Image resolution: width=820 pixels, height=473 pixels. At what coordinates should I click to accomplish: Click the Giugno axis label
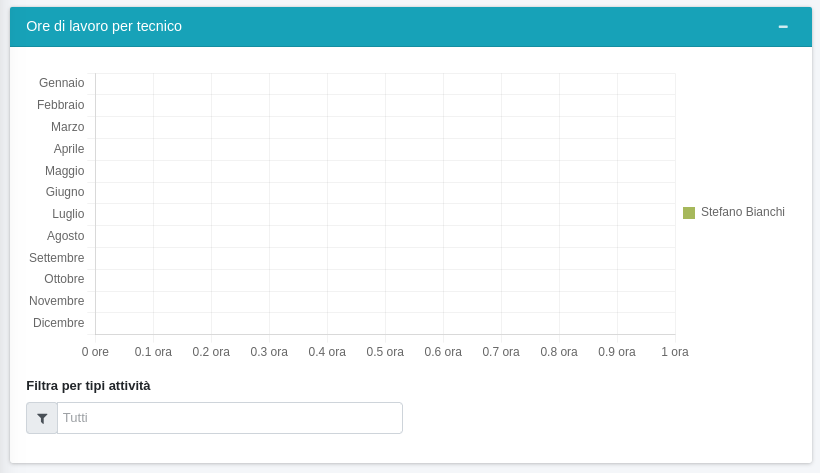click(65, 192)
